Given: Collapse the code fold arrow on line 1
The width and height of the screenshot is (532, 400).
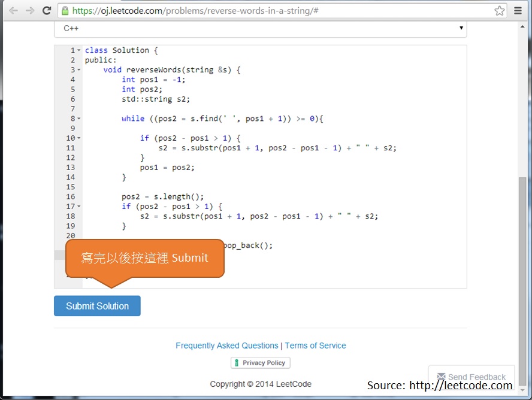Looking at the screenshot, I should pos(78,50).
